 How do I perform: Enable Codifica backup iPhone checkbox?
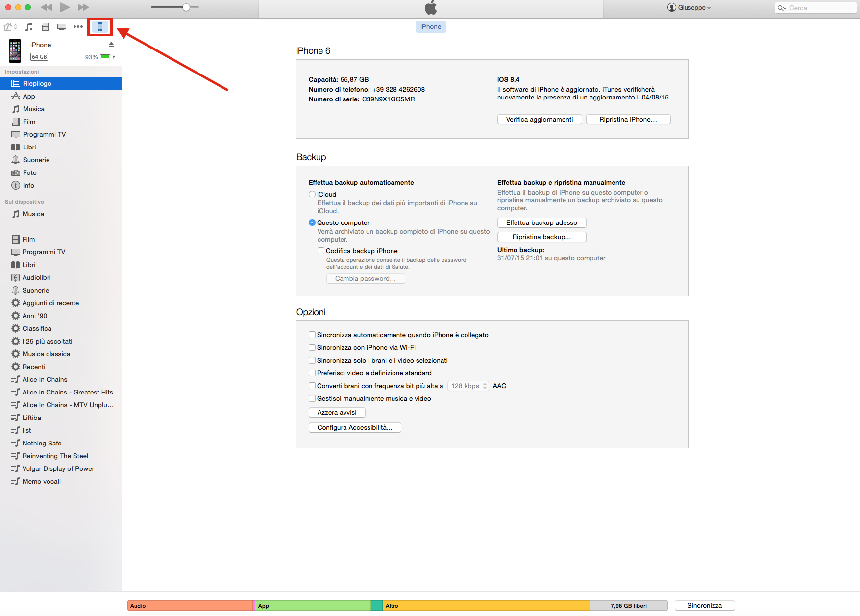click(321, 251)
